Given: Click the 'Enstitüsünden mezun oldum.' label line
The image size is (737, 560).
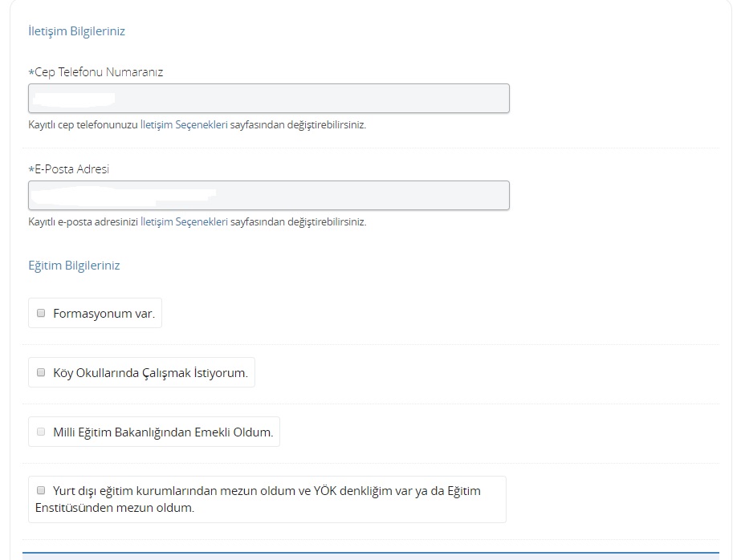Looking at the screenshot, I should click(115, 508).
